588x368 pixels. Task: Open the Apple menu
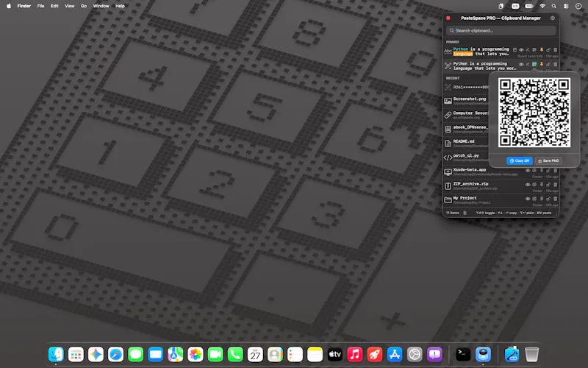(9, 6)
